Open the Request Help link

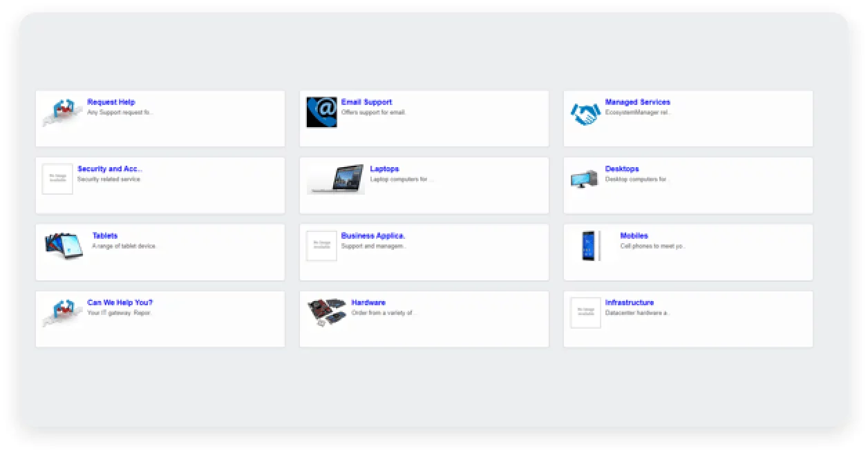click(111, 102)
